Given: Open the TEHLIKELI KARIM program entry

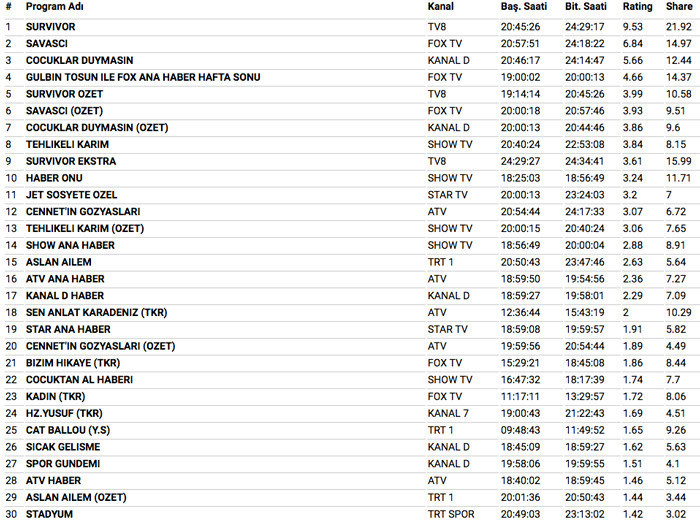Looking at the screenshot, I should click(68, 144).
